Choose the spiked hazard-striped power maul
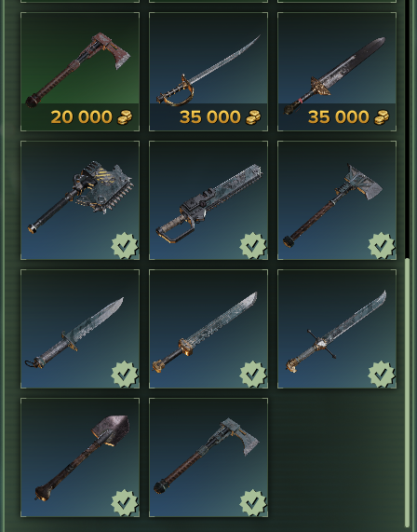 pos(80,200)
